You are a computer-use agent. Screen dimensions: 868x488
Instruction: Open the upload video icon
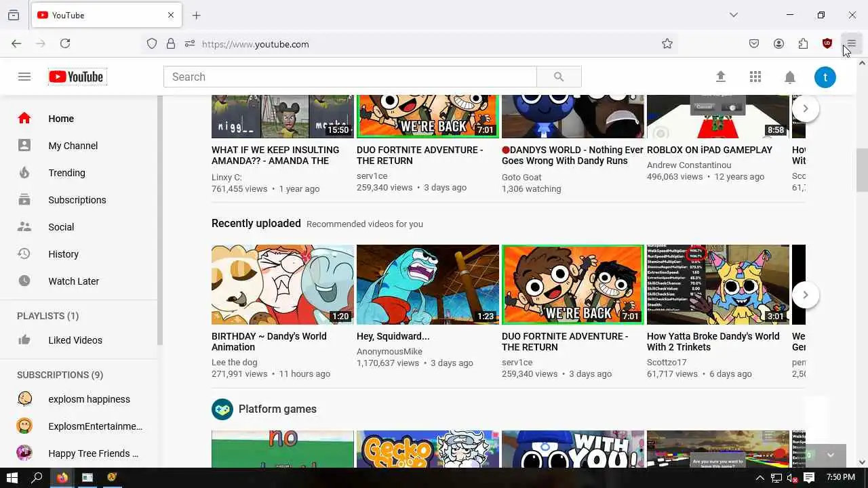[x=721, y=77]
